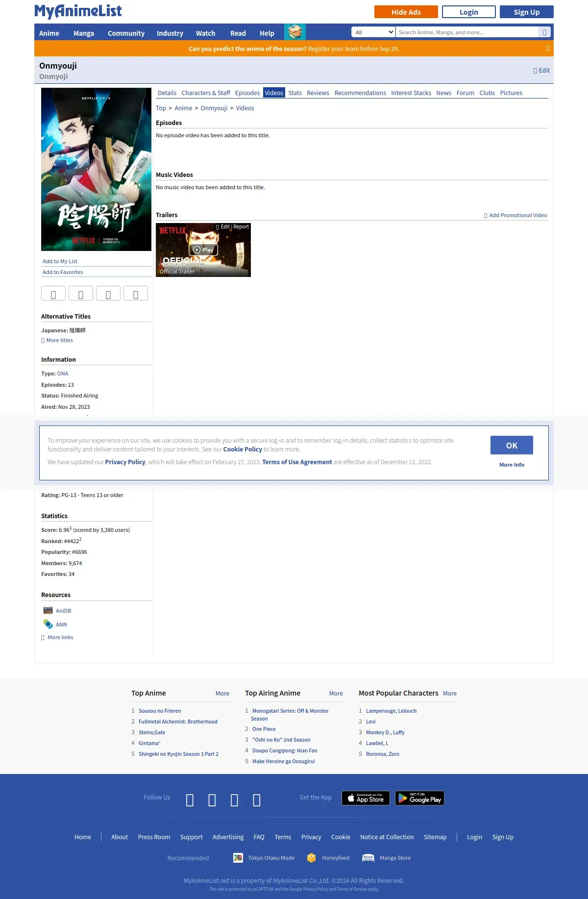Switch to the Stats tab
Viewport: 588px width, 899px height.
tap(295, 93)
